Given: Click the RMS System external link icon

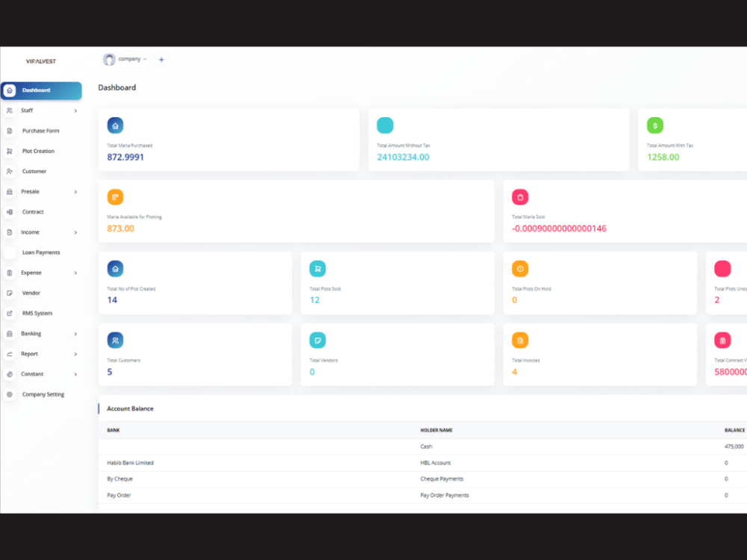Looking at the screenshot, I should coord(10,314).
